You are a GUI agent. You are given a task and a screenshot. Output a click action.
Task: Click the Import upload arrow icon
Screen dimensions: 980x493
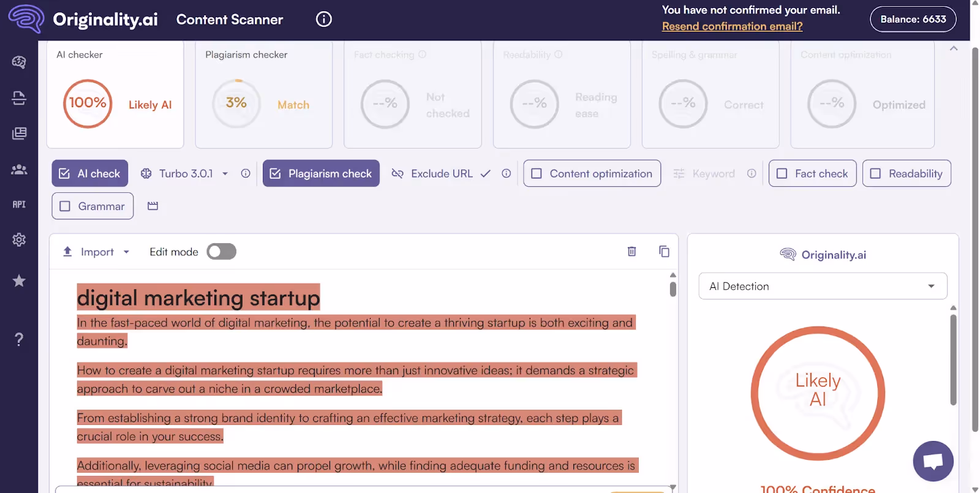click(67, 251)
